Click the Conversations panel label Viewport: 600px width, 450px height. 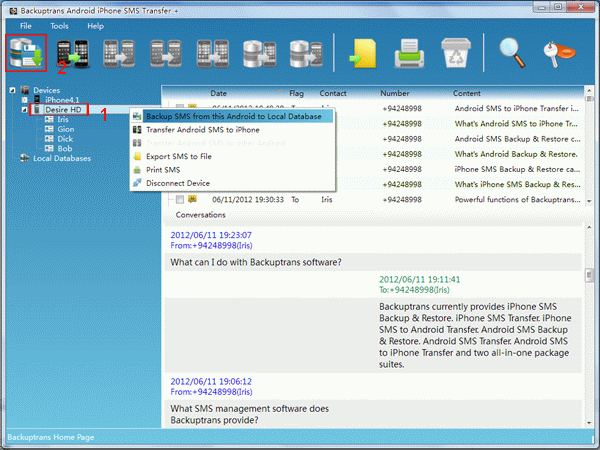pos(201,215)
